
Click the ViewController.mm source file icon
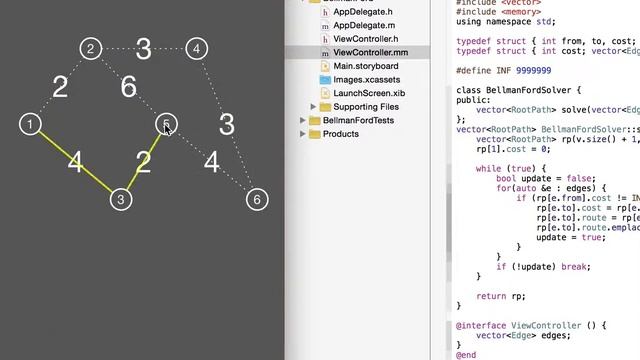pyautogui.click(x=325, y=53)
